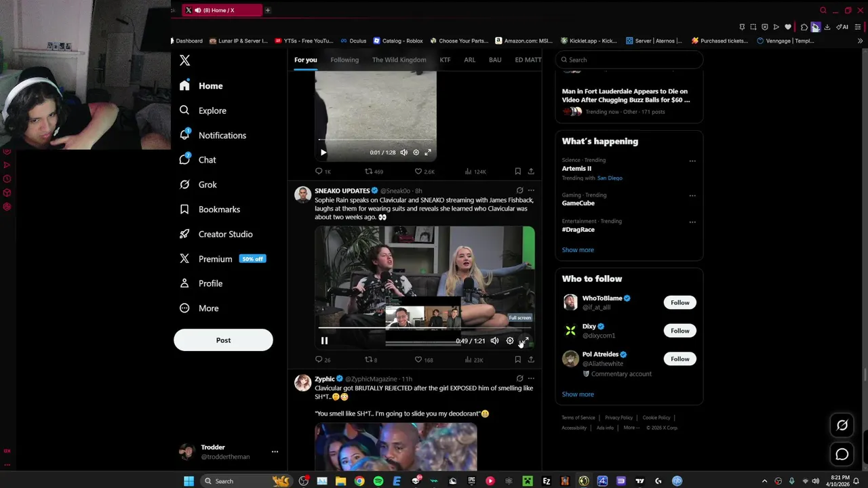Open more options for Artemis II trend
The width and height of the screenshot is (868, 488).
click(x=692, y=161)
